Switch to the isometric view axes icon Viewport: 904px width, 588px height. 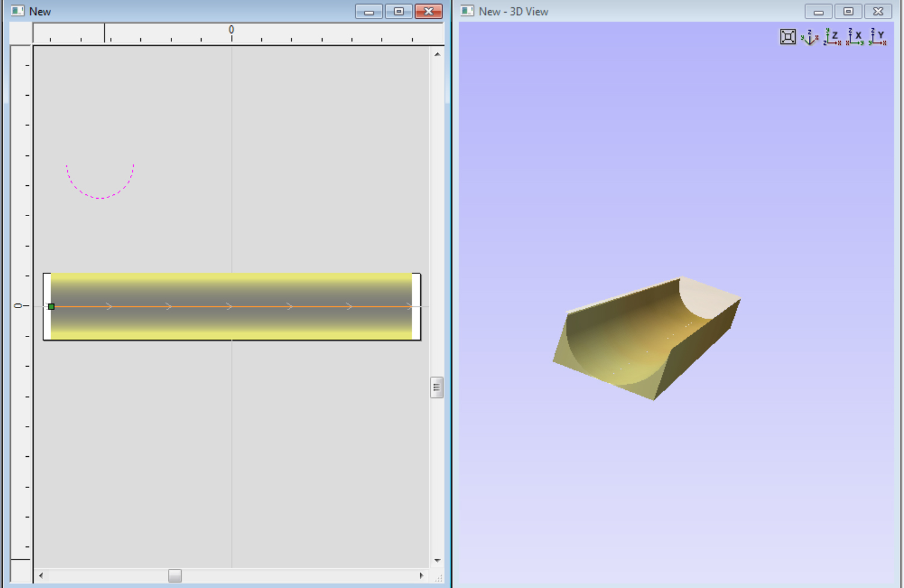810,37
